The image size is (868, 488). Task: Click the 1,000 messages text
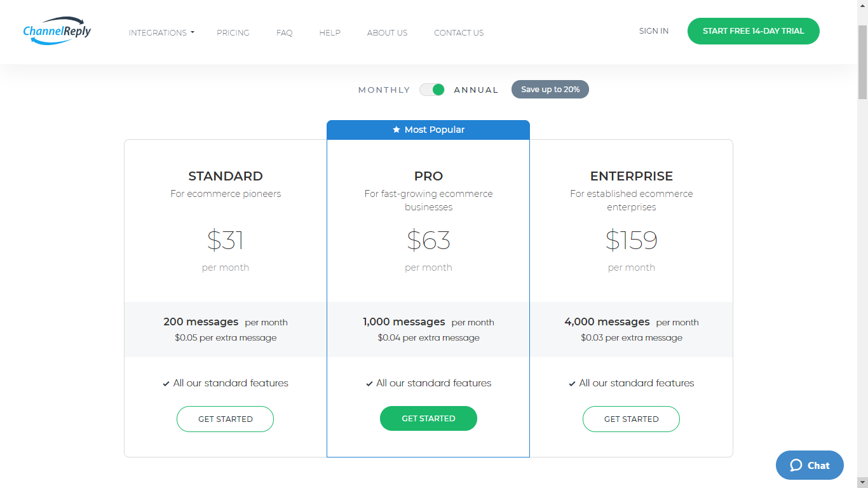tap(404, 322)
